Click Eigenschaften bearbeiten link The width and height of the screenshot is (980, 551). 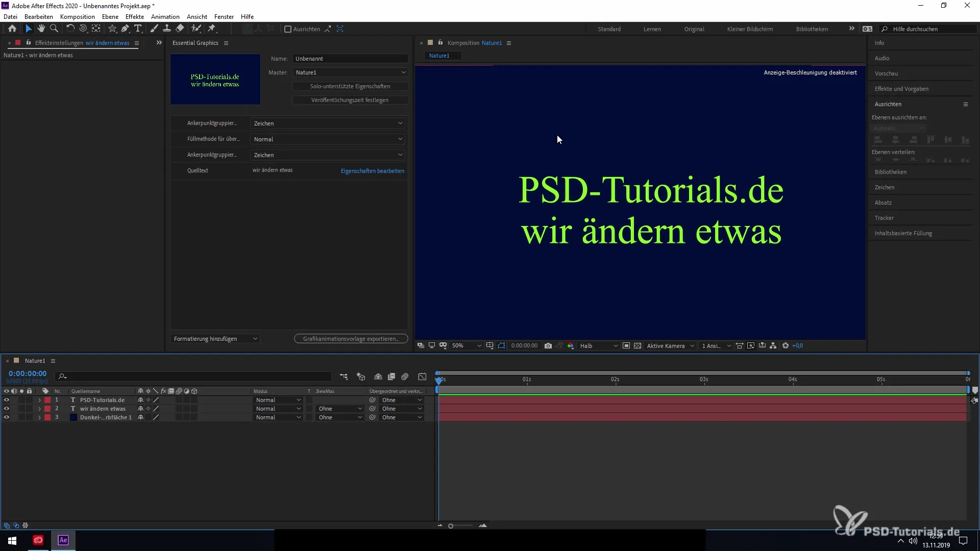coord(373,171)
